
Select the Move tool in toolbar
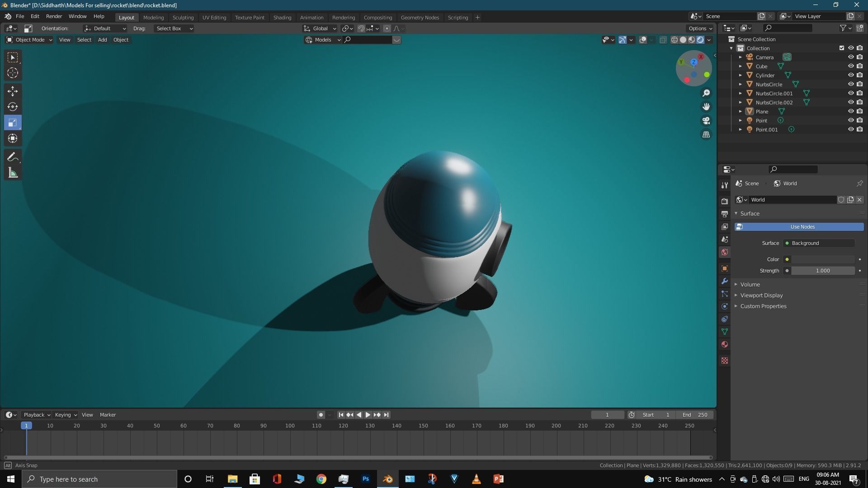pyautogui.click(x=13, y=91)
